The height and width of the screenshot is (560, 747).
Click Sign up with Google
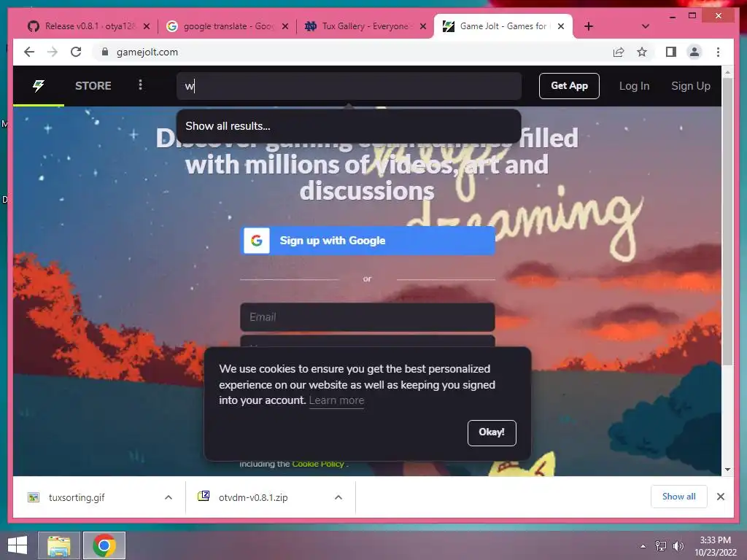[x=368, y=241]
